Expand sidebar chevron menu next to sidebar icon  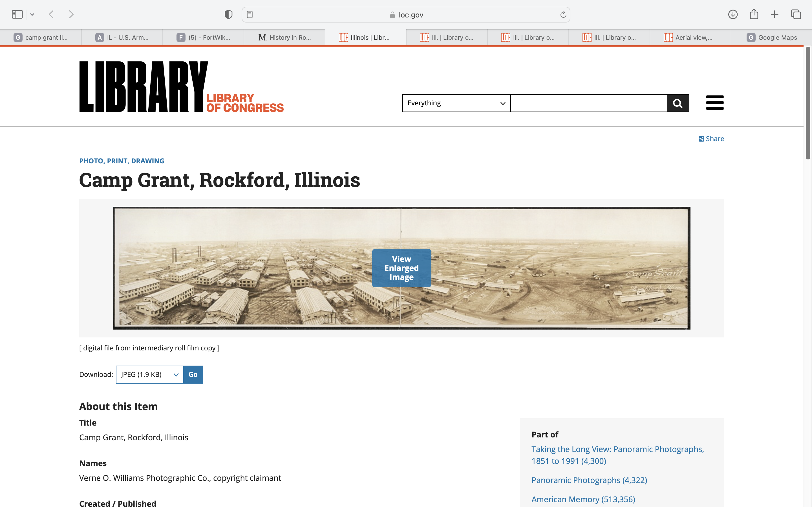click(x=32, y=14)
